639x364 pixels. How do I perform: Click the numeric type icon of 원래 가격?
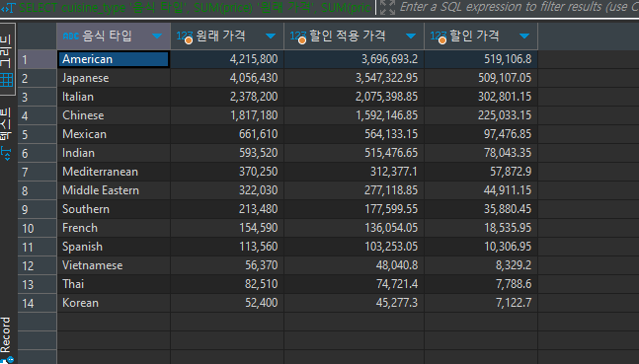click(185, 36)
